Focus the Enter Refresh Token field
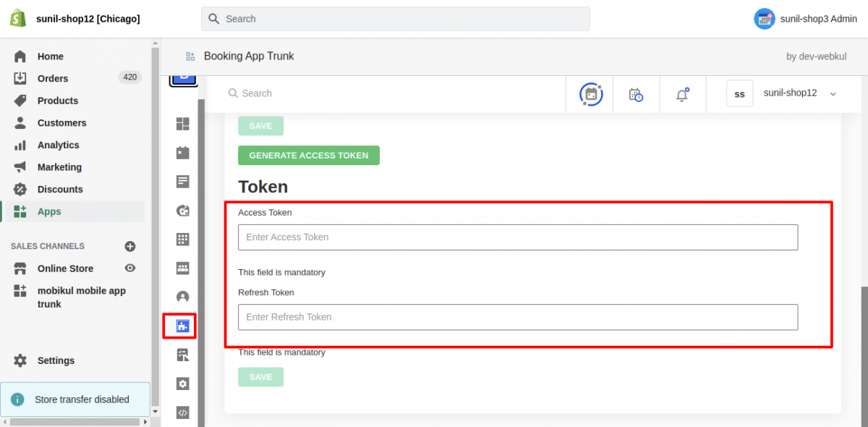The image size is (868, 427). (x=518, y=317)
